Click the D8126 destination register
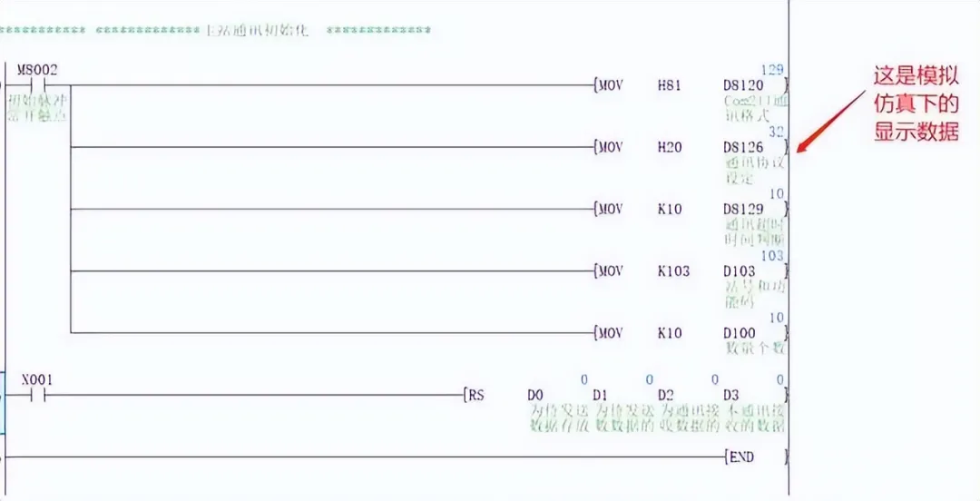Viewport: 980px width, 501px height. [x=743, y=147]
